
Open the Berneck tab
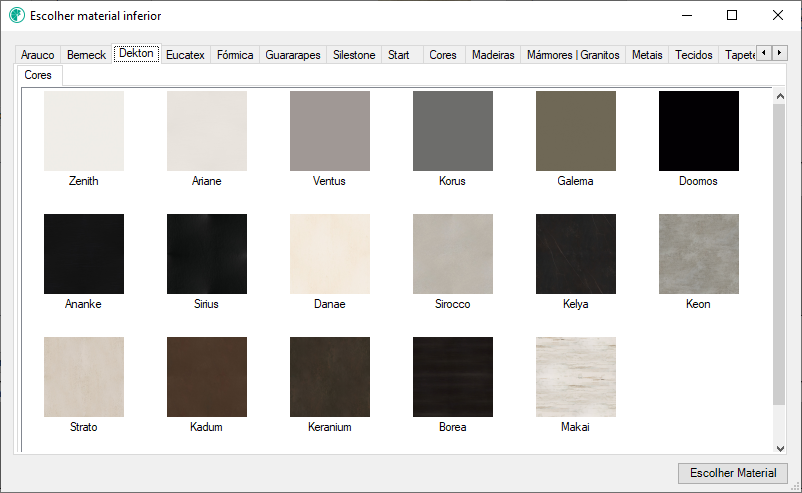pos(86,55)
